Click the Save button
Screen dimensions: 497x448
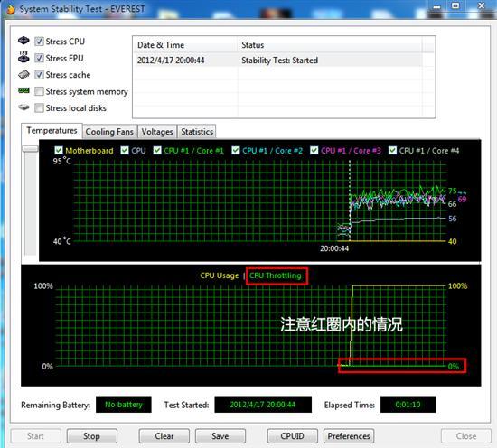pyautogui.click(x=220, y=436)
